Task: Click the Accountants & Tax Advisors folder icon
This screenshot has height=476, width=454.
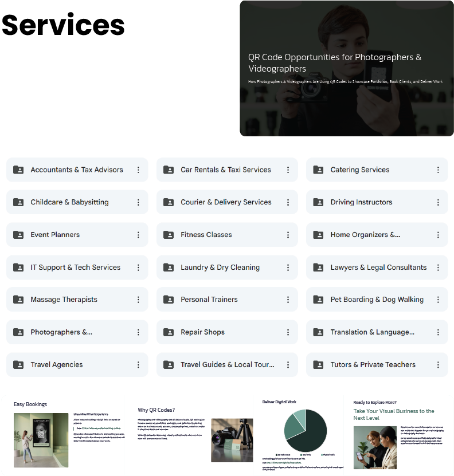Action: (18, 170)
